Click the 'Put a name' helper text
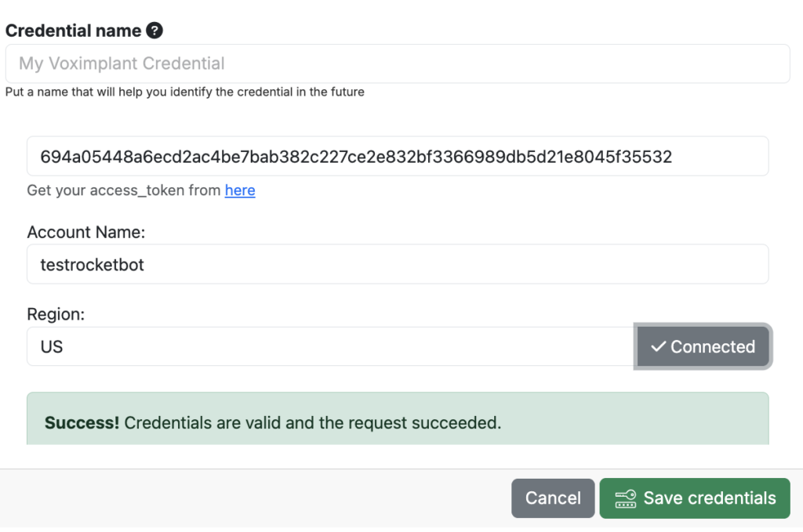Image resolution: width=803 pixels, height=532 pixels. [x=184, y=92]
